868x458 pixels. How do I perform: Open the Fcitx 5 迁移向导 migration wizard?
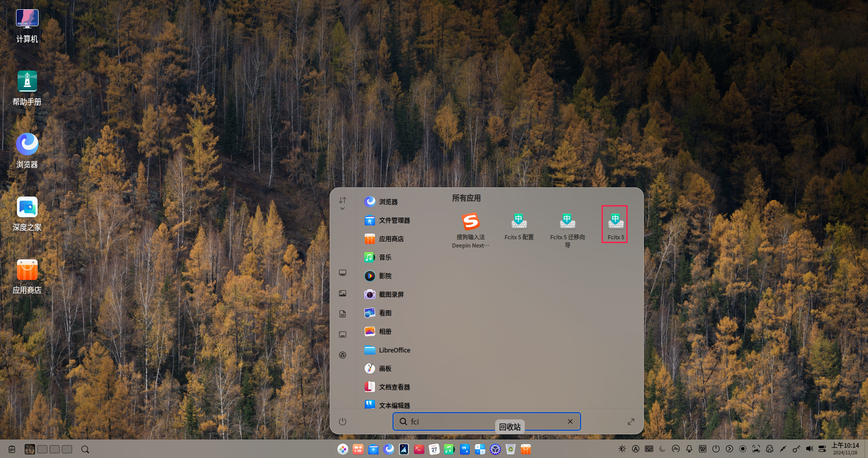pos(567,230)
